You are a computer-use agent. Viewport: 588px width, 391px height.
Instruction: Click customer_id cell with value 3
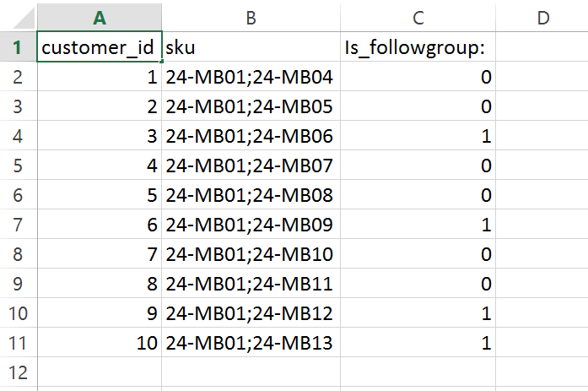coord(100,137)
